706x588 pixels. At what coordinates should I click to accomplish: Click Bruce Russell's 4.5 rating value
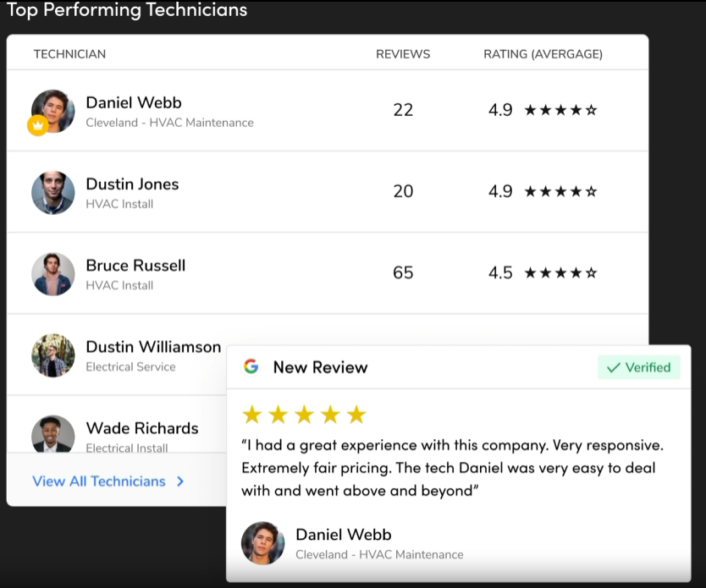(x=500, y=272)
